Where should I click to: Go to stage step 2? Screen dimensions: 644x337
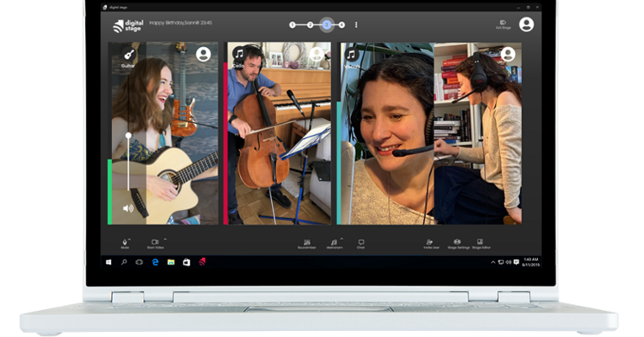coord(310,25)
